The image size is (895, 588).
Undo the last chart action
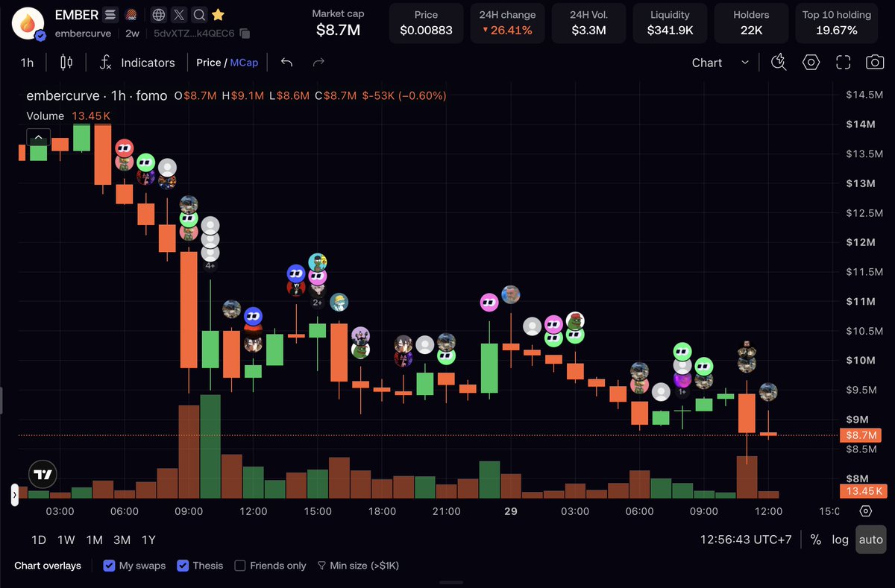click(286, 63)
